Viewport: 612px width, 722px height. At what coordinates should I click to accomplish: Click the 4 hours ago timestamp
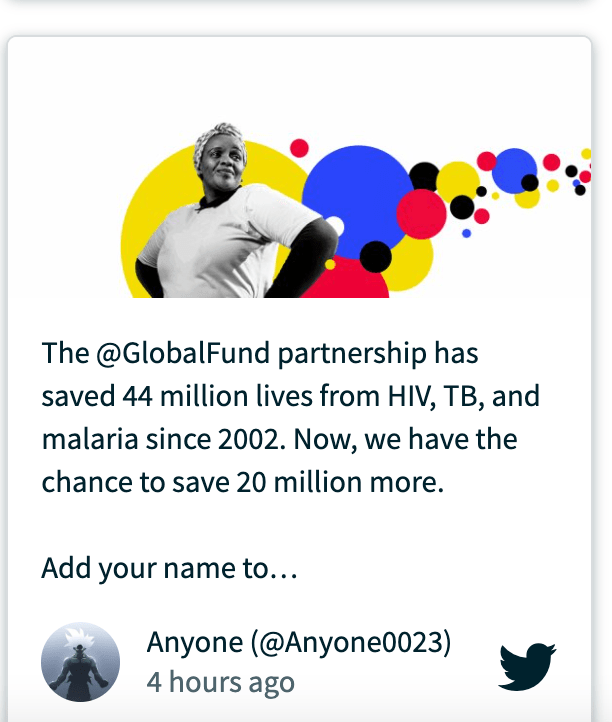221,682
